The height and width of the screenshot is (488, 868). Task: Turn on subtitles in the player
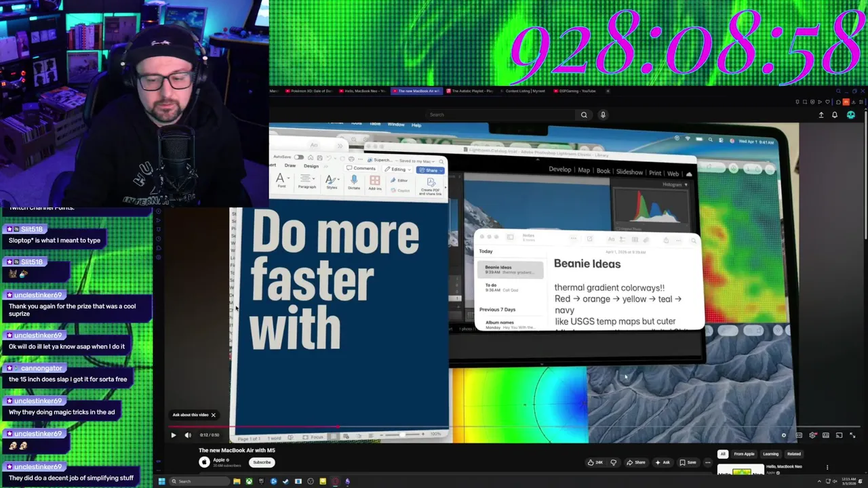click(799, 435)
